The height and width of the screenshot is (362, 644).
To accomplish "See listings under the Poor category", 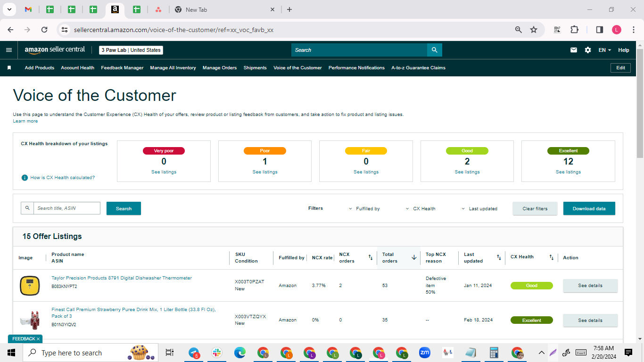I will point(265,172).
